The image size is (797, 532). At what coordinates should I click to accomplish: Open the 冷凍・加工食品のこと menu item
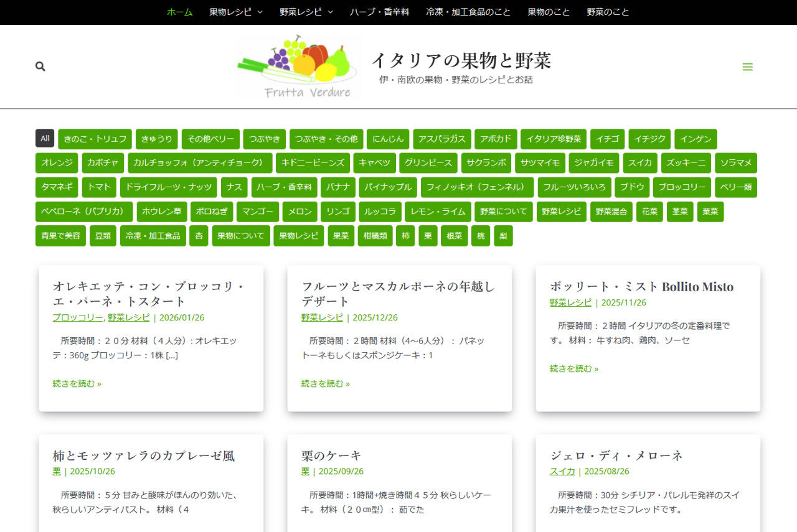pyautogui.click(x=468, y=12)
